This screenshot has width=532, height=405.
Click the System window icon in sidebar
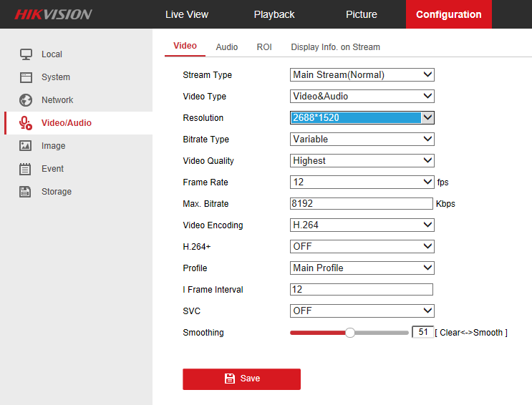[x=26, y=77]
